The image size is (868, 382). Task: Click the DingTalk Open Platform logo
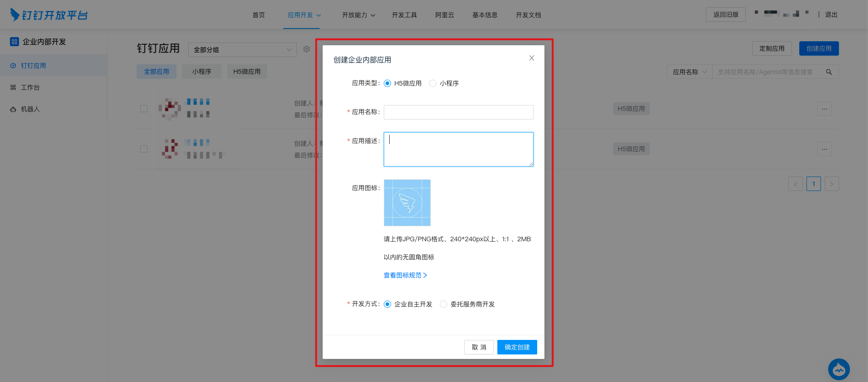(49, 15)
